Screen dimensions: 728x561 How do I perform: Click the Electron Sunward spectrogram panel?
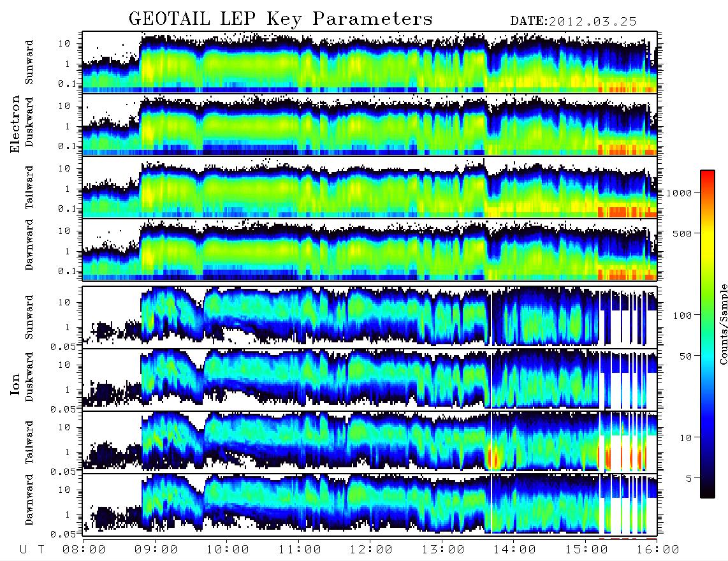coord(370,62)
